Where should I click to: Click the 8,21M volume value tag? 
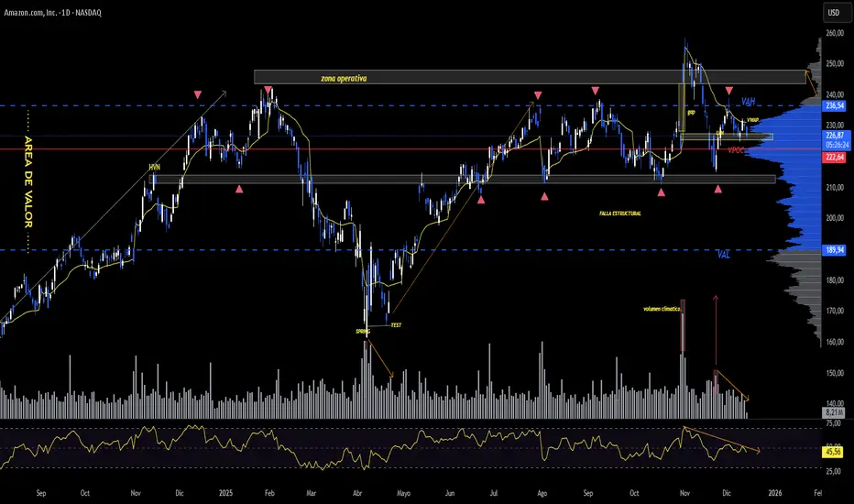pyautogui.click(x=833, y=412)
